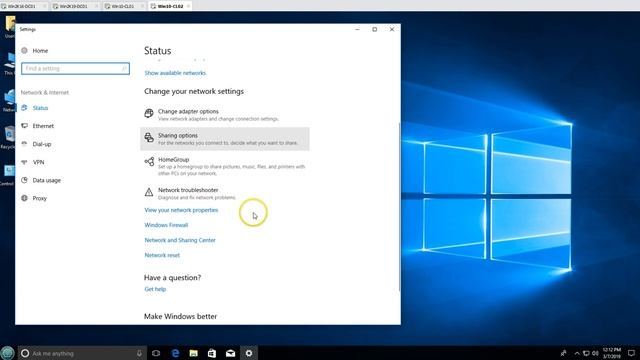
Task: Click the Settings window vertical scrollbar
Action: (399, 206)
